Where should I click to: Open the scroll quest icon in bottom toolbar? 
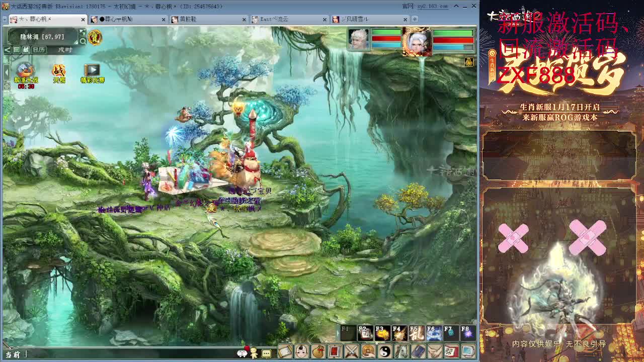285,352
